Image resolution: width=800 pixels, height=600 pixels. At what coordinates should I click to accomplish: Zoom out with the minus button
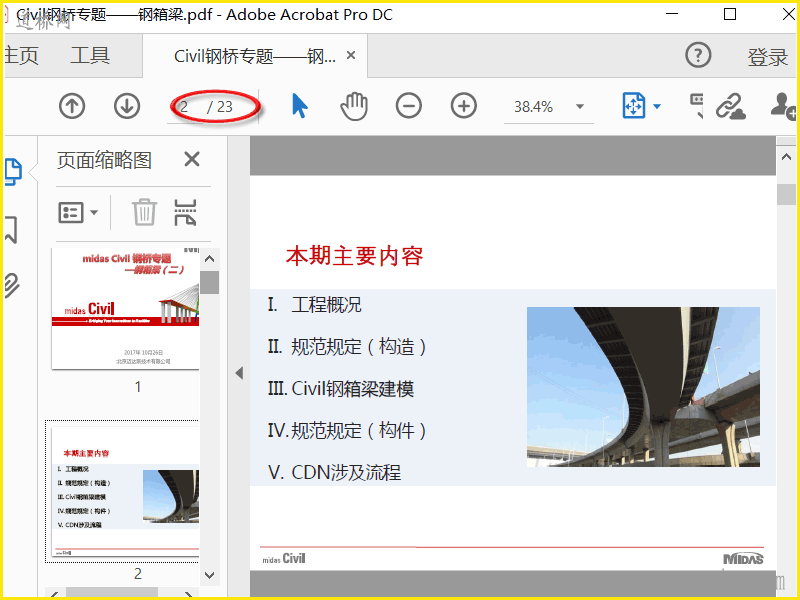click(409, 106)
